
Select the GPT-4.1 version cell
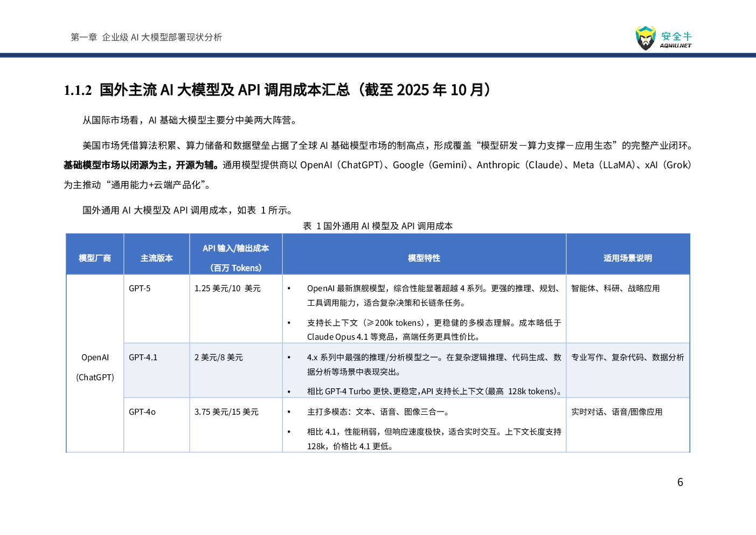pos(143,358)
